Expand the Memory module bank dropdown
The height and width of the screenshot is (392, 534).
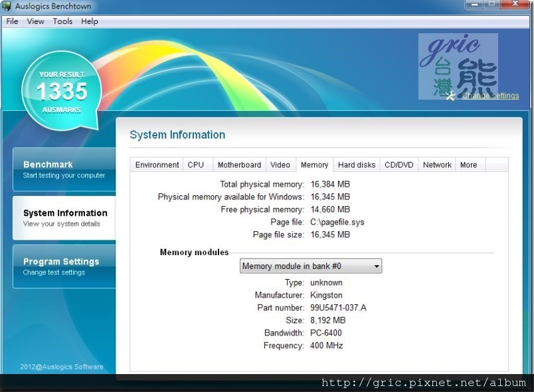[310, 266]
